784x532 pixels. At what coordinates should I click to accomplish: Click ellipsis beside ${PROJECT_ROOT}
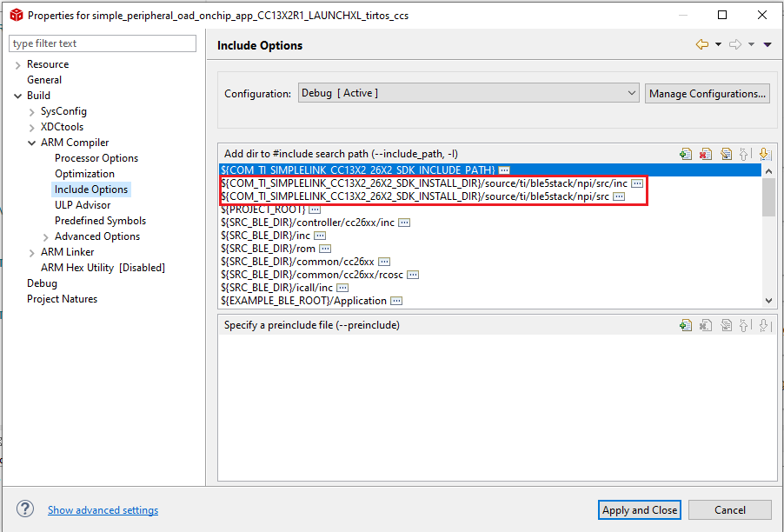tap(315, 209)
